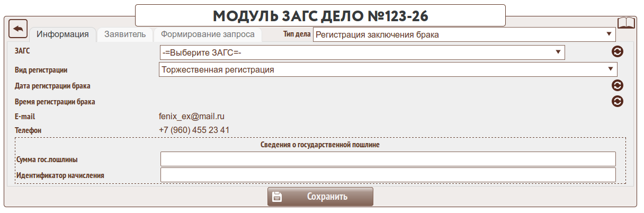The height and width of the screenshot is (213, 644).
Task: Click the floppy disk save icon
Action: click(x=276, y=197)
